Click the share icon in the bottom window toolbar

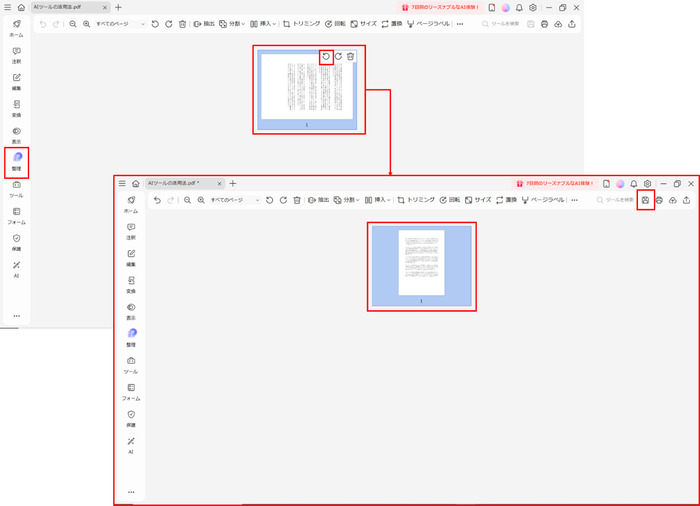coord(687,200)
